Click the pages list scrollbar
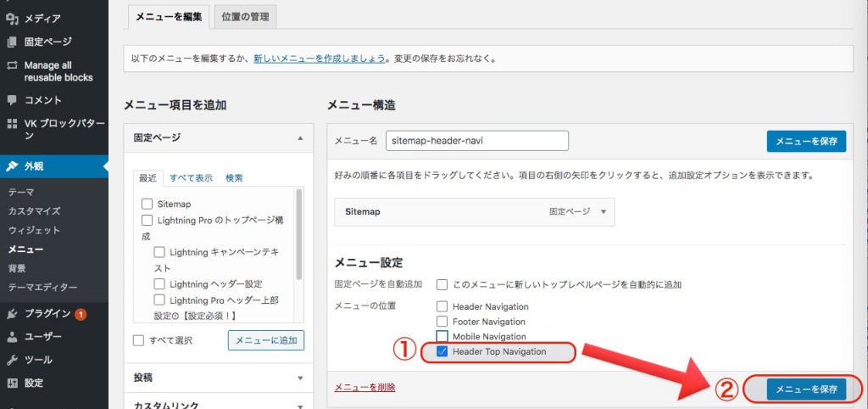The image size is (868, 409). tap(299, 234)
